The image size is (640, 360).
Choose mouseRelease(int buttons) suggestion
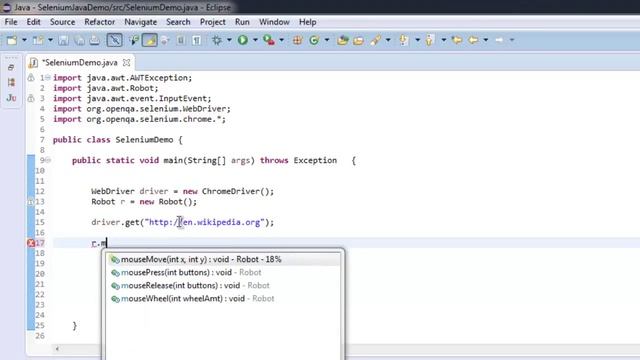pos(223,286)
